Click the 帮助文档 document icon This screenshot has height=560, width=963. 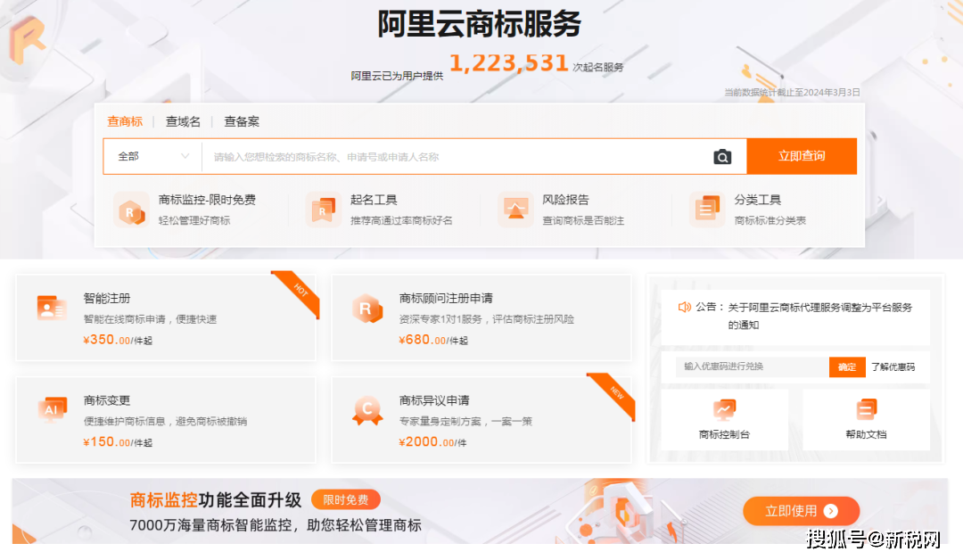tap(866, 409)
